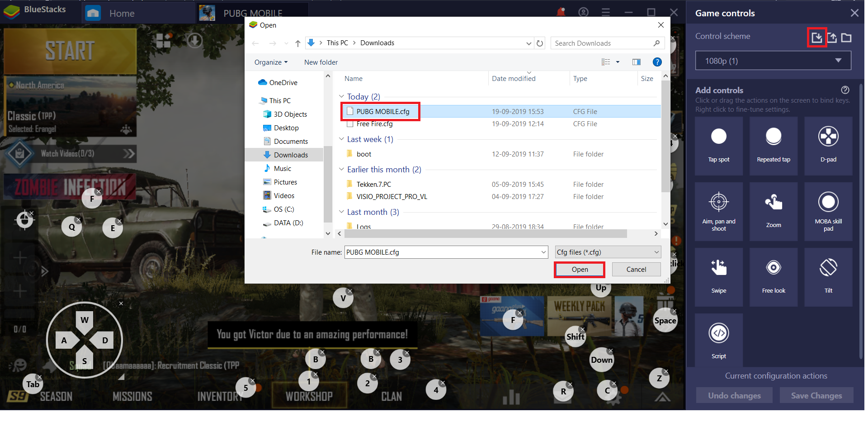Collapse the Last week (1) group
This screenshot has height=436, width=868.
click(342, 139)
